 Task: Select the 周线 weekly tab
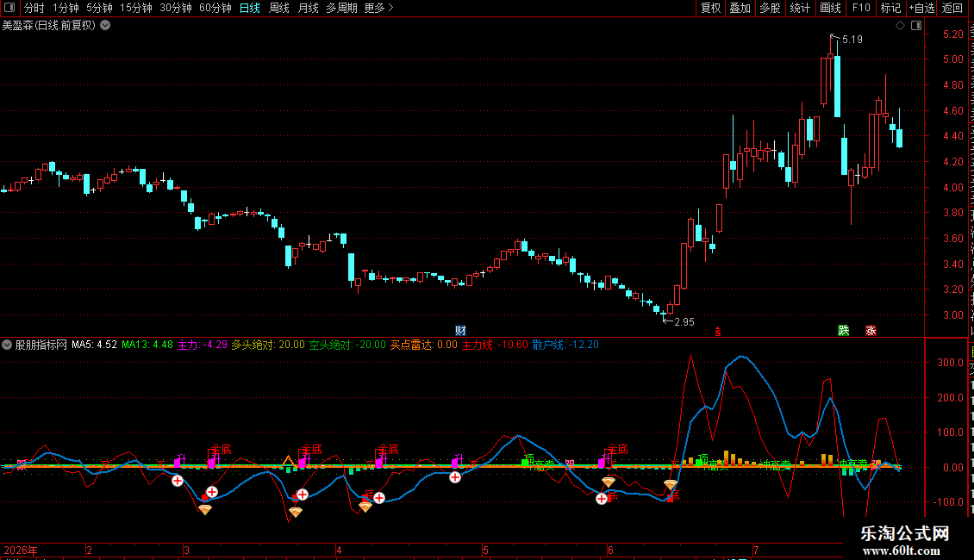pyautogui.click(x=279, y=8)
